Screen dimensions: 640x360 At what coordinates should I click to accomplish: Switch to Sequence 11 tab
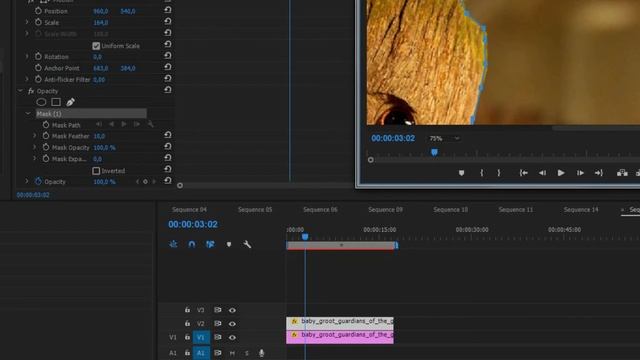516,209
